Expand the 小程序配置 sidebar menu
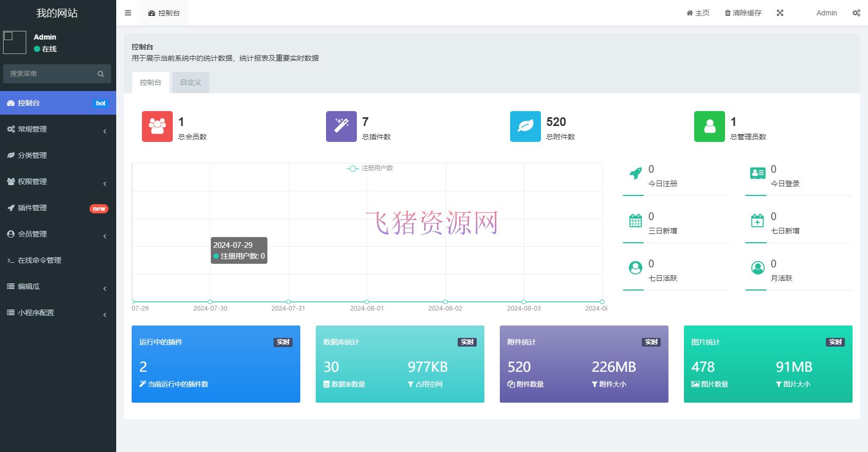Viewport: 868px width, 452px height. [x=58, y=313]
